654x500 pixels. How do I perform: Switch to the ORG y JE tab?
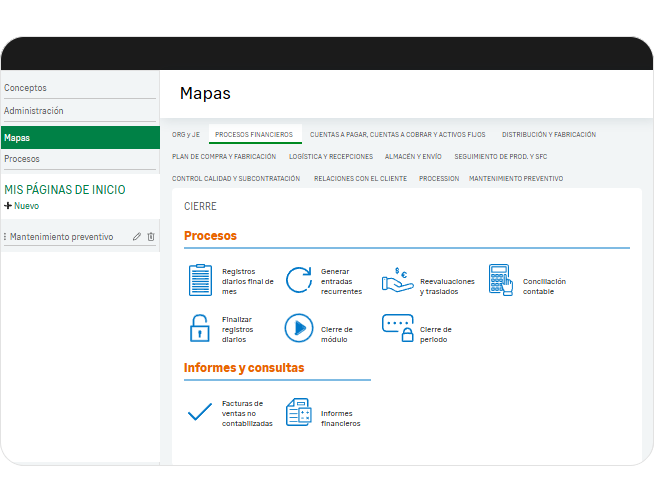(185, 134)
